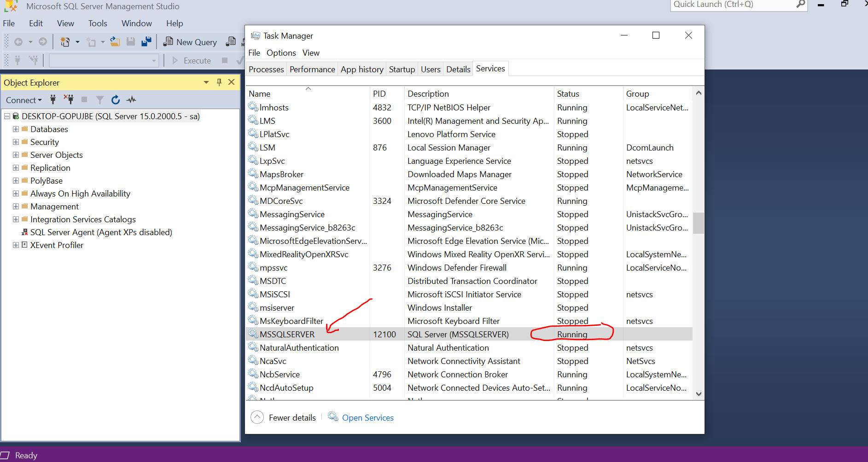Click the Save All icon

point(146,42)
